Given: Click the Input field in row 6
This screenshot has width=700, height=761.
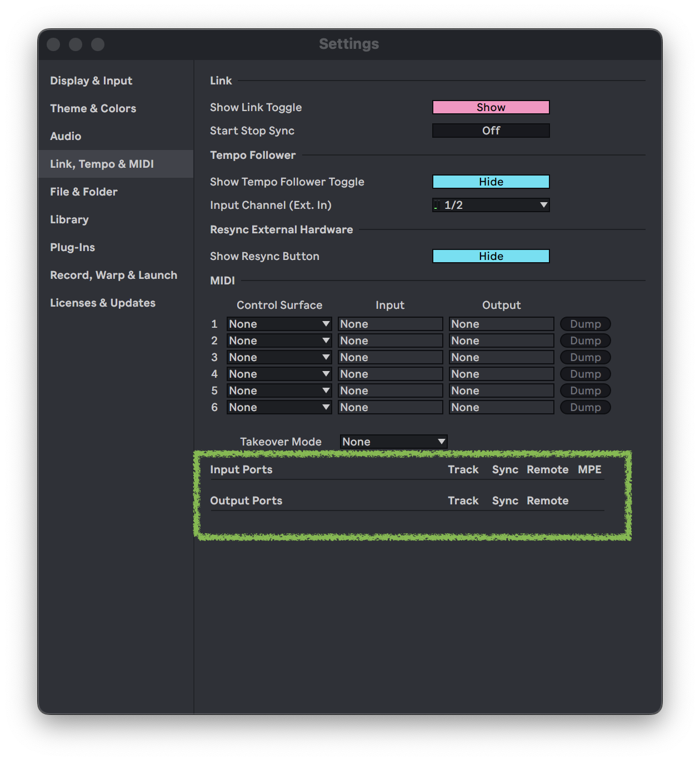Looking at the screenshot, I should [x=391, y=407].
